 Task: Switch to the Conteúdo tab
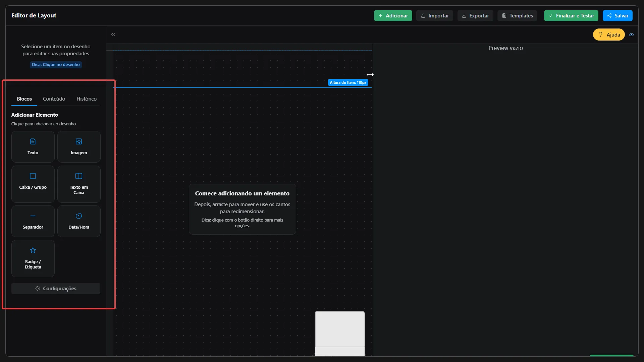[x=54, y=99]
